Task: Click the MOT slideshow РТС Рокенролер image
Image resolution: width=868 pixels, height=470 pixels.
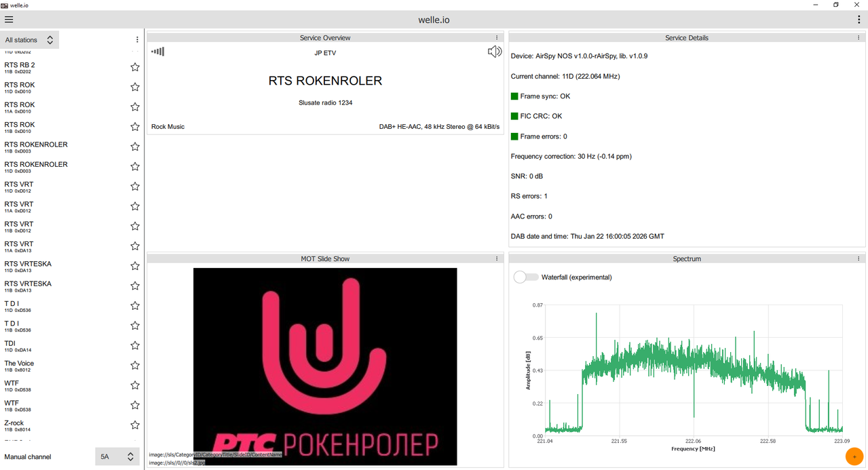Action: point(325,366)
